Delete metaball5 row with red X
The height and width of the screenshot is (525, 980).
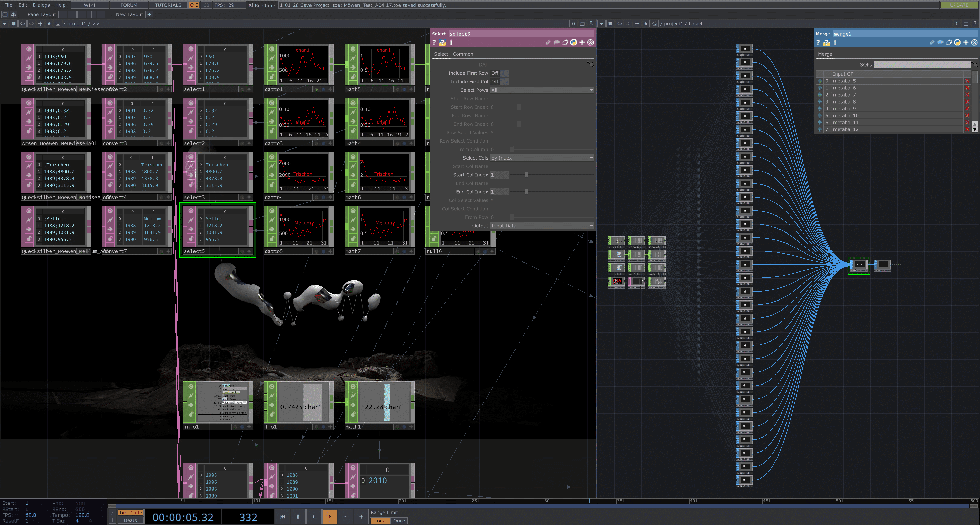pyautogui.click(x=967, y=81)
